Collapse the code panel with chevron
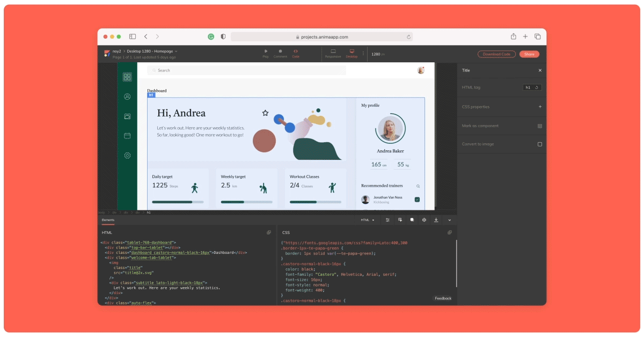Viewport: 644px width, 337px height. click(450, 220)
